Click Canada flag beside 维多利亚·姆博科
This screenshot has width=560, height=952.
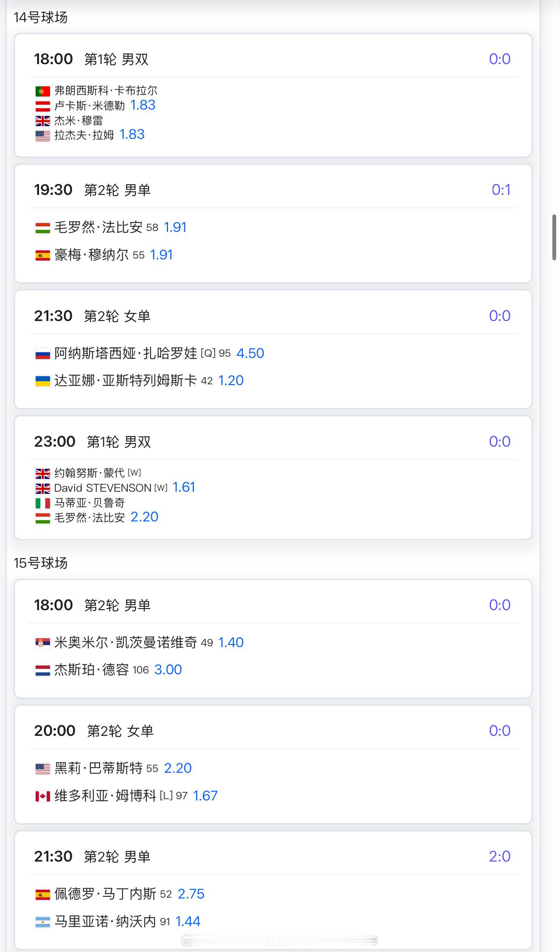pyautogui.click(x=43, y=796)
